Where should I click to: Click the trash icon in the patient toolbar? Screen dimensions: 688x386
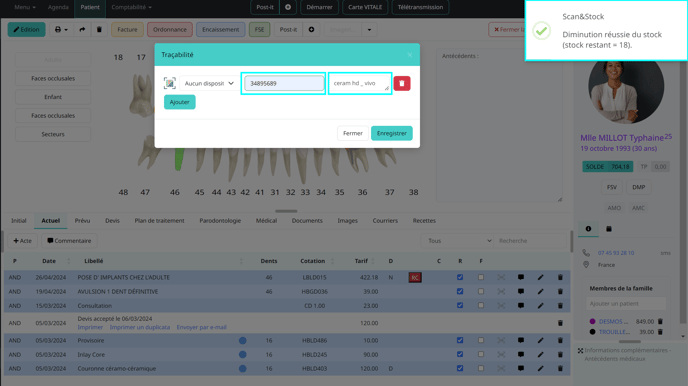click(x=99, y=29)
